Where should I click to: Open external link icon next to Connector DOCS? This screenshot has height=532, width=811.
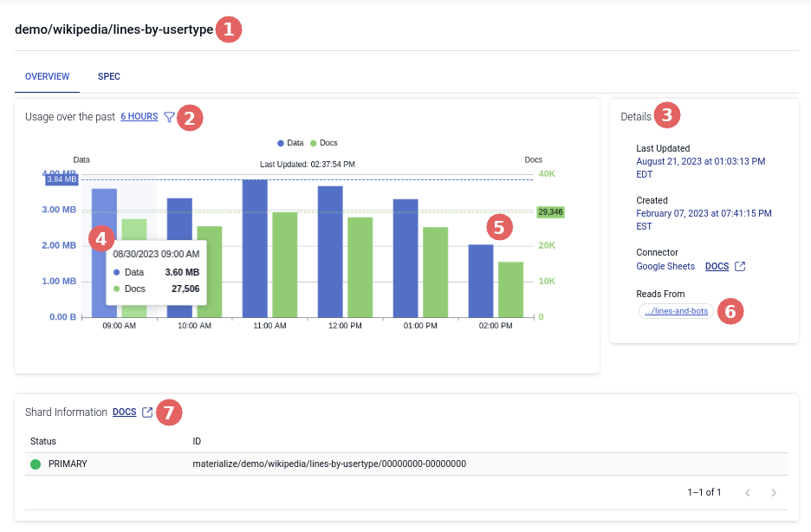(x=739, y=266)
